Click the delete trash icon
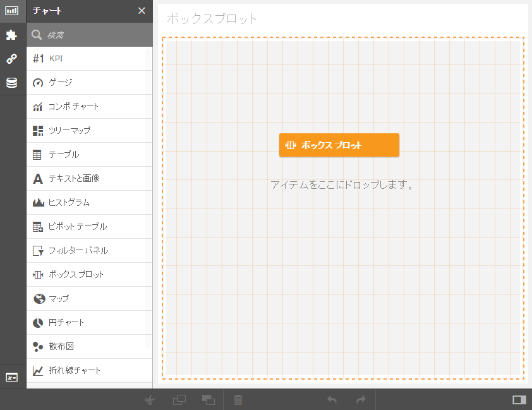Image resolution: width=532 pixels, height=410 pixels. tap(238, 400)
